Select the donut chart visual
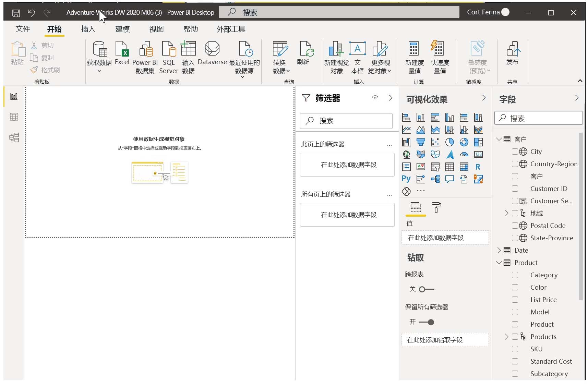Screen dimensions: 588x386 point(464,142)
